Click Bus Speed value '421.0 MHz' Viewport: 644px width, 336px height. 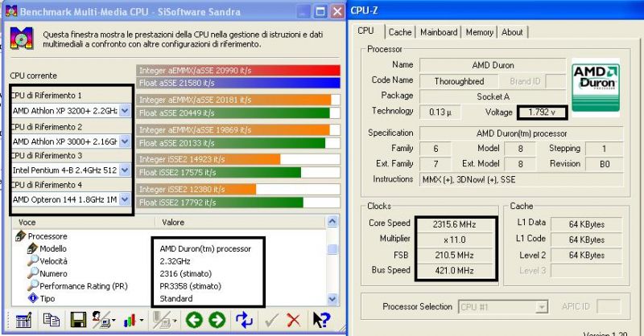tap(454, 270)
